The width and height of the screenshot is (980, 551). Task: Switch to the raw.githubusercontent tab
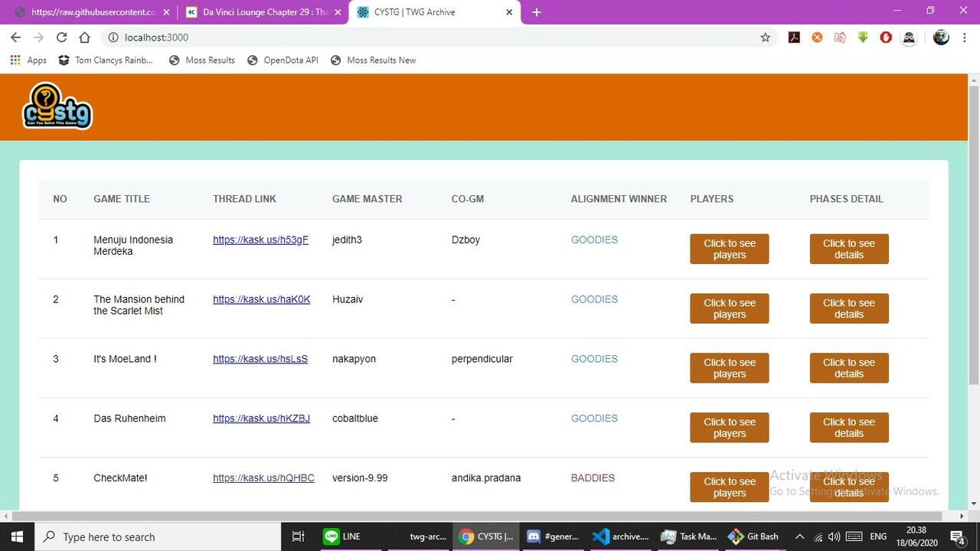point(92,12)
